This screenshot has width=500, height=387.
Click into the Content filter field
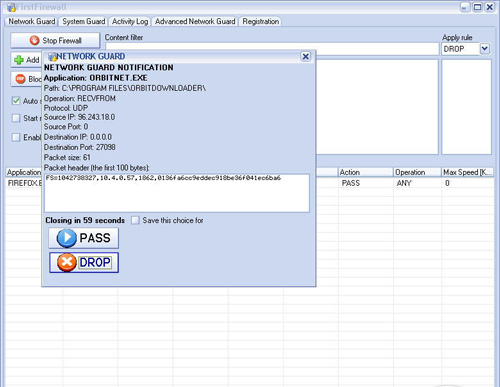[x=272, y=49]
